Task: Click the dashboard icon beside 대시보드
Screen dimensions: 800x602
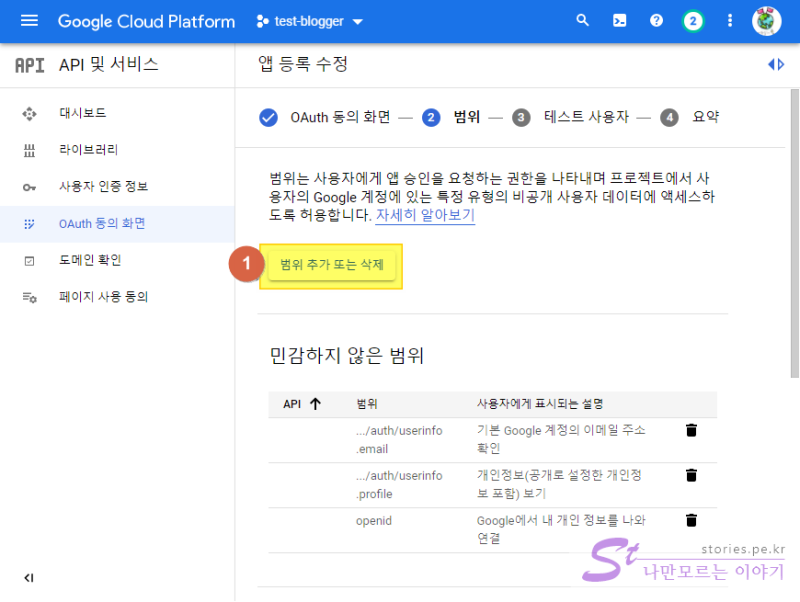Action: 29,114
